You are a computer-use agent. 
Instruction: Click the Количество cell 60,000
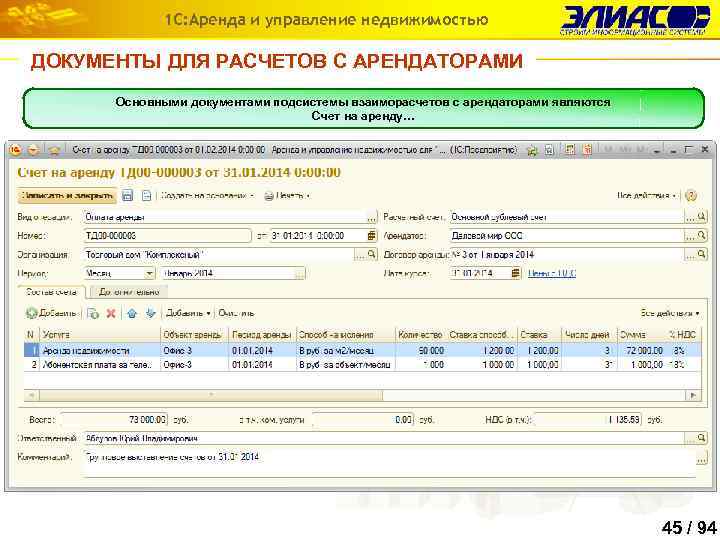point(421,350)
